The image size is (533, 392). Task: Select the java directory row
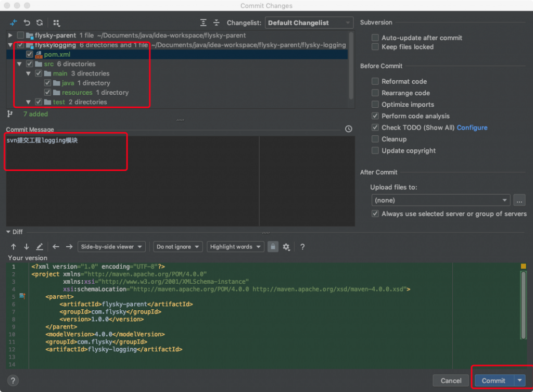pos(177,83)
